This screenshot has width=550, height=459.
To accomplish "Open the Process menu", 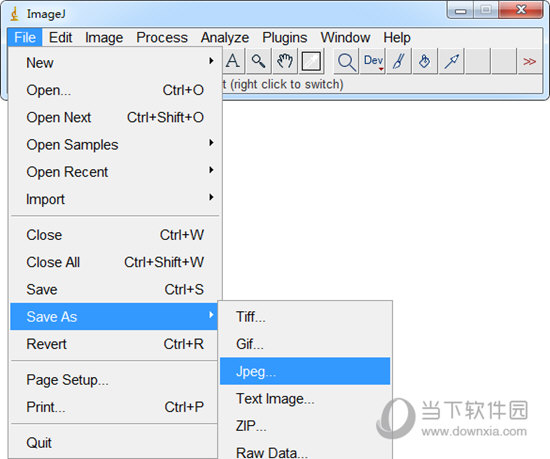I will tap(162, 38).
